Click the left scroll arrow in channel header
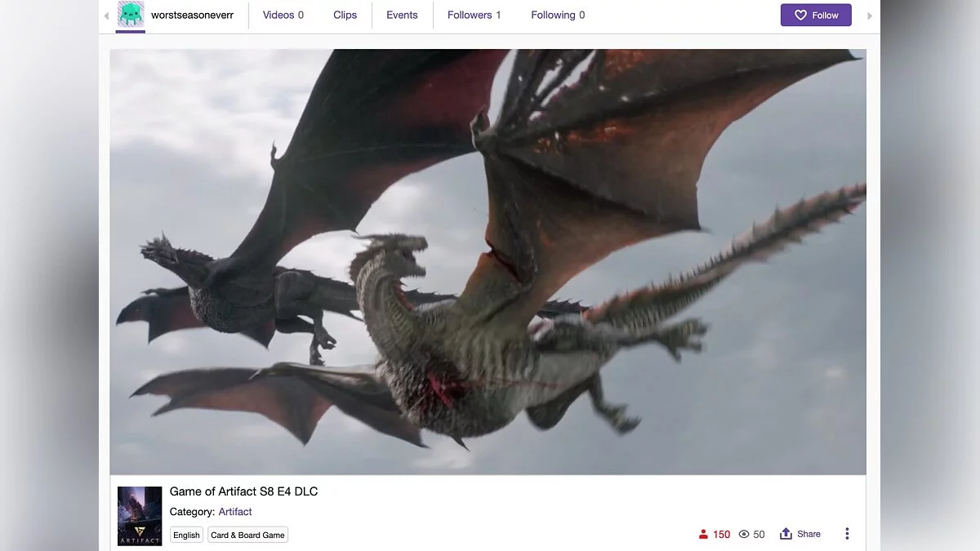The width and height of the screenshot is (980, 551). 106,16
